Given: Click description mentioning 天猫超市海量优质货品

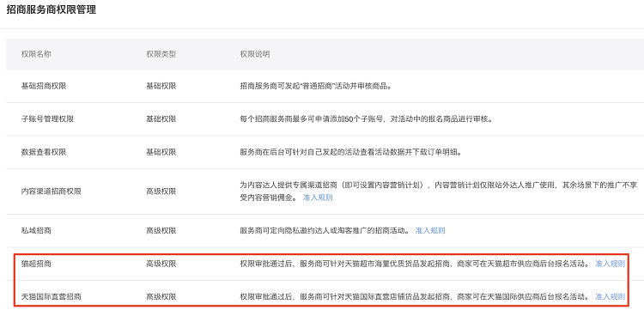Looking at the screenshot, I should point(415,264).
